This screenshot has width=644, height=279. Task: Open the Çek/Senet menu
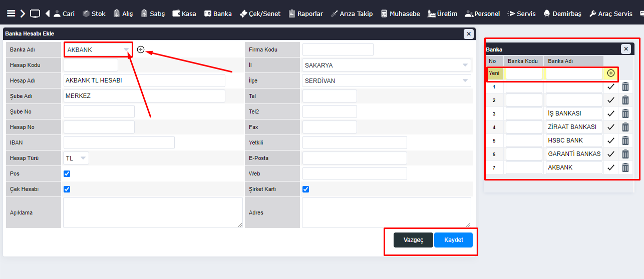(x=260, y=13)
